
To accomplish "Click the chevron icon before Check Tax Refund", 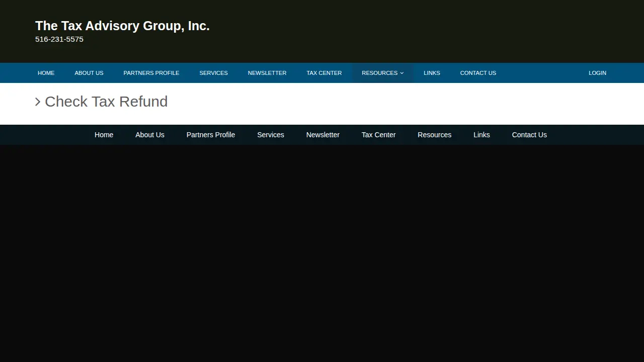I will pos(38,102).
